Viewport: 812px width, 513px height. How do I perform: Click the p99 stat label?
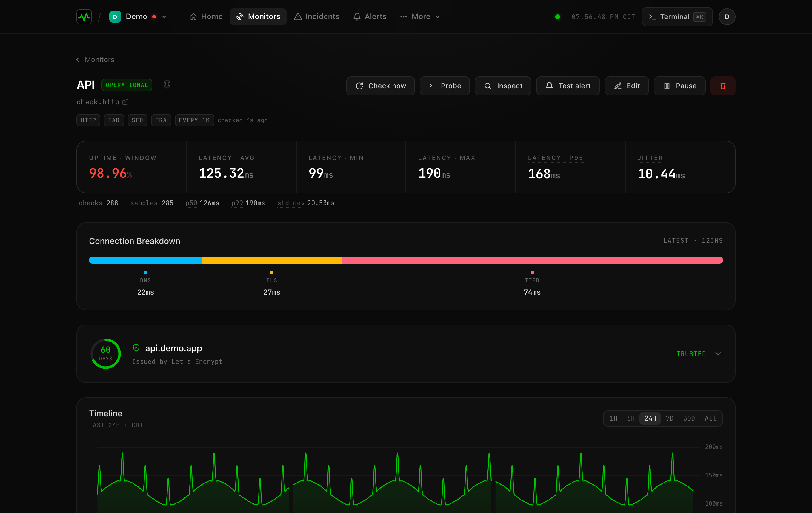[x=237, y=203]
